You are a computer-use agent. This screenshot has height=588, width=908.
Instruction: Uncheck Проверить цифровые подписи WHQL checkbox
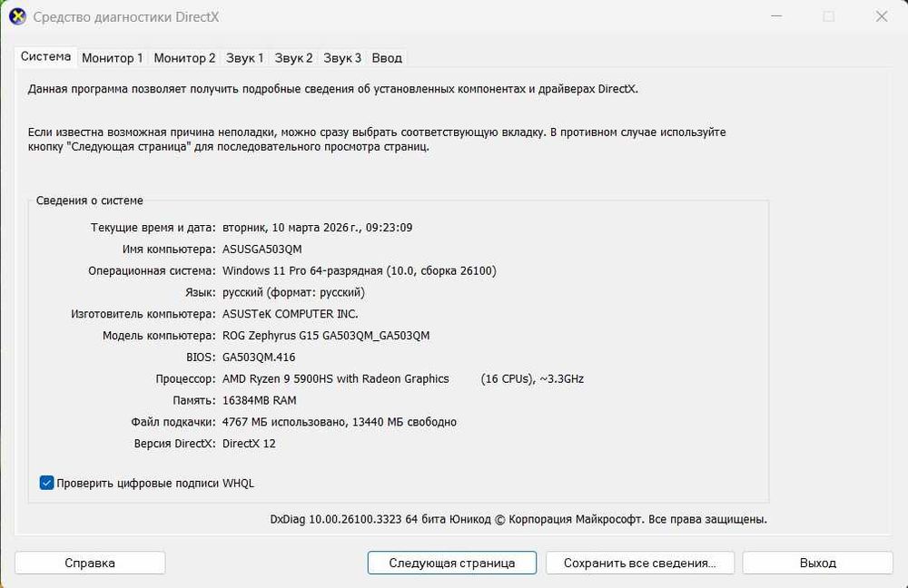[46, 483]
